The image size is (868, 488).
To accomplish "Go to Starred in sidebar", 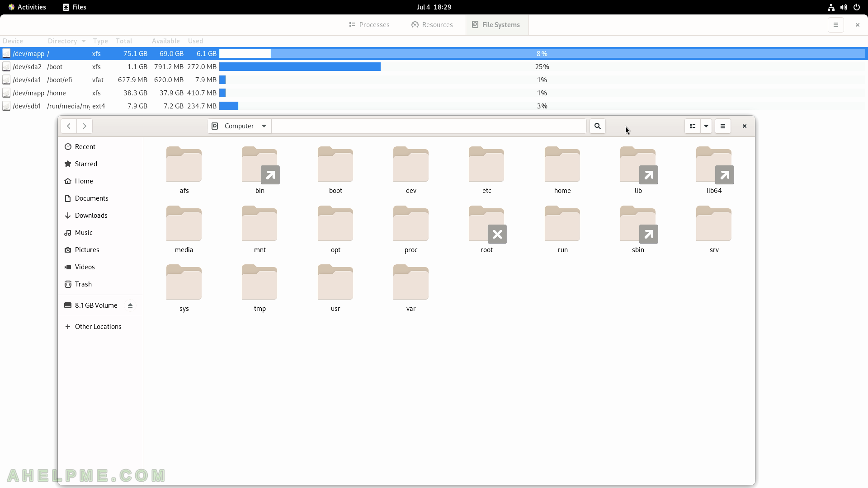I will click(x=100, y=164).
